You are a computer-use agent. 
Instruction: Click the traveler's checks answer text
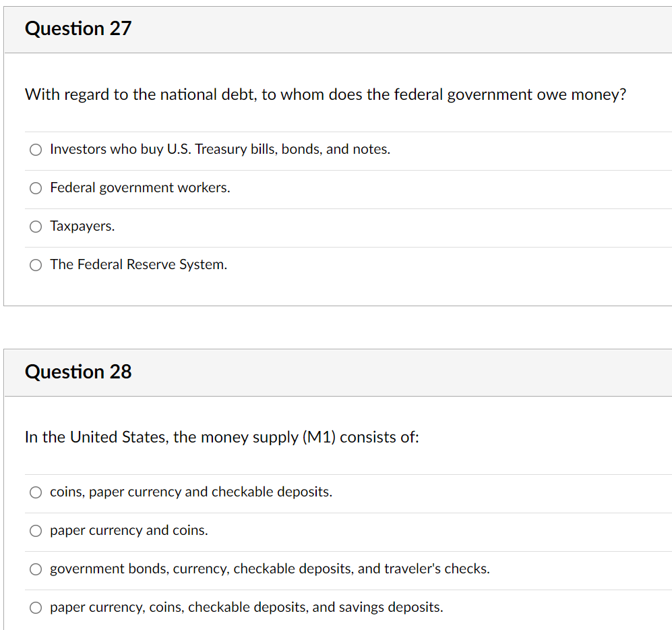pyautogui.click(x=269, y=569)
